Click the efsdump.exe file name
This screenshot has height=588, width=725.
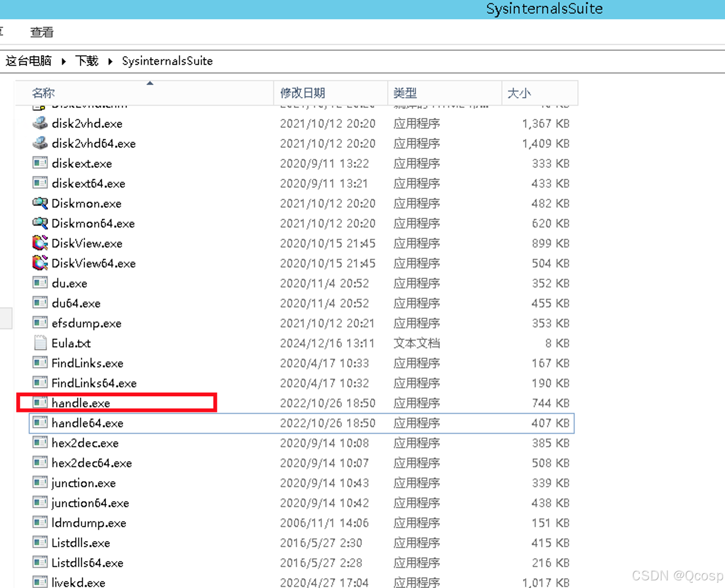tap(87, 323)
